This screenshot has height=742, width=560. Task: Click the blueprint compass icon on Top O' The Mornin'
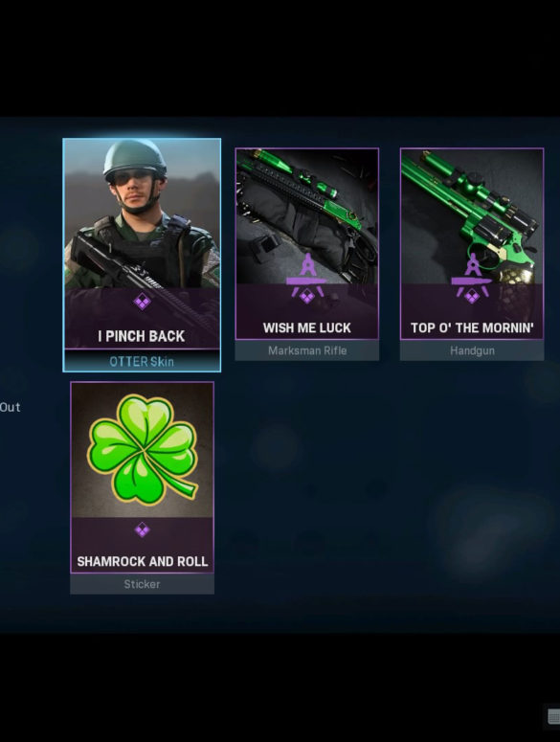click(472, 272)
